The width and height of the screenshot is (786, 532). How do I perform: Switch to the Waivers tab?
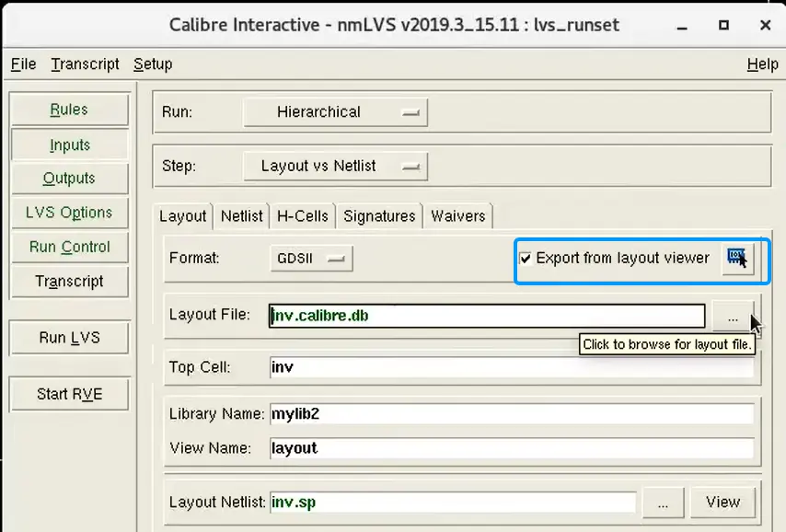pyautogui.click(x=458, y=216)
